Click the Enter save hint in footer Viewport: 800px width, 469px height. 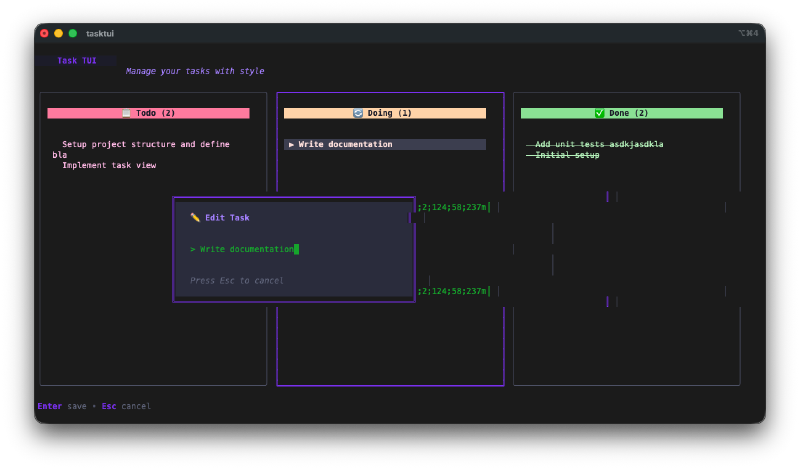tap(62, 406)
